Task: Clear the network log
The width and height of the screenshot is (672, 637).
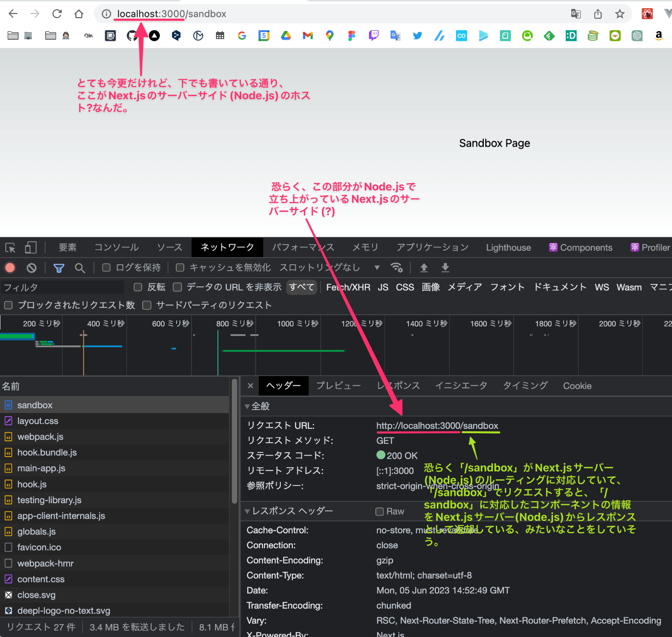Action: [x=32, y=268]
